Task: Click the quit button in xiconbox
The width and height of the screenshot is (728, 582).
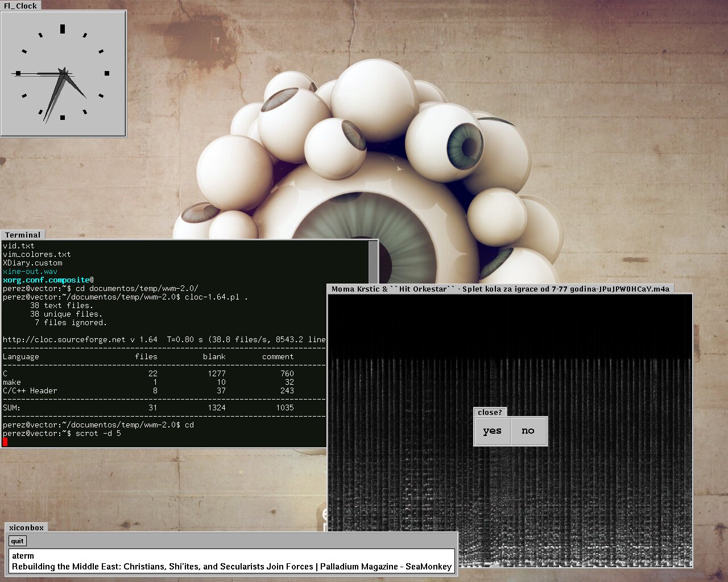Action: (x=18, y=541)
